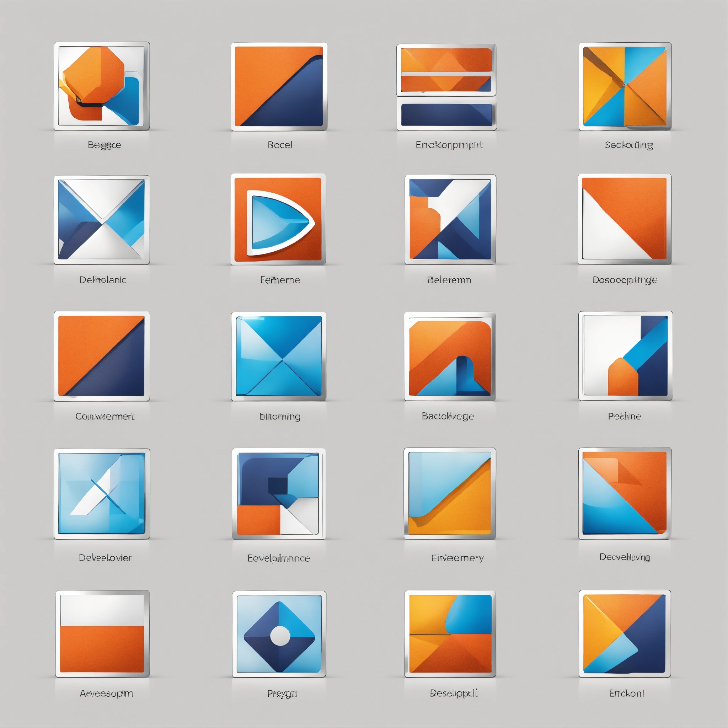Open the Bocel orange-navy diagonal icon
Image resolution: width=728 pixels, height=728 pixels.
279,87
